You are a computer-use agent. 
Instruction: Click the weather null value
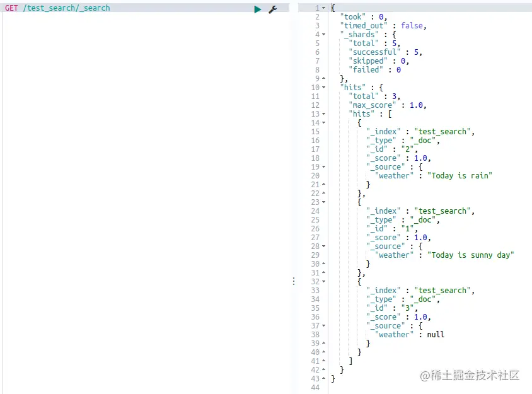(x=436, y=334)
